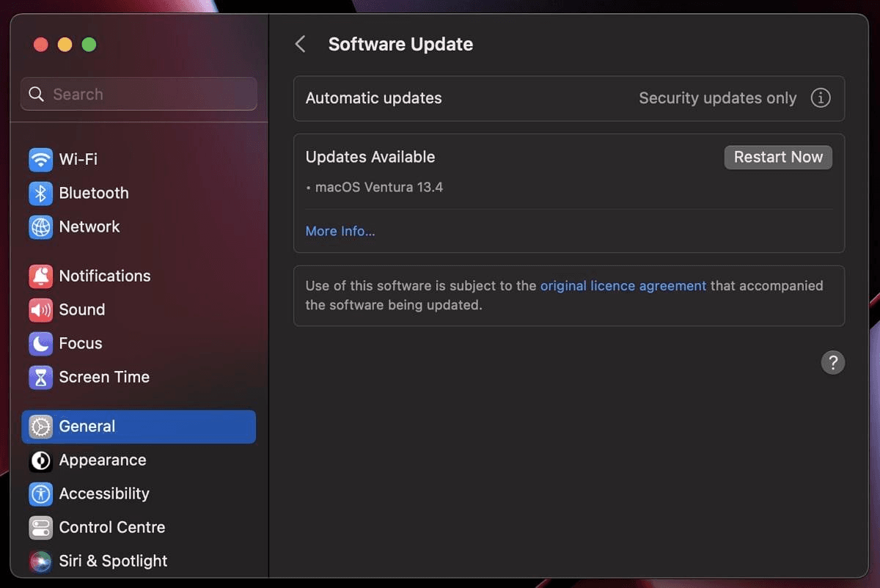Click macOS Ventura 13.4 entry

tap(378, 187)
